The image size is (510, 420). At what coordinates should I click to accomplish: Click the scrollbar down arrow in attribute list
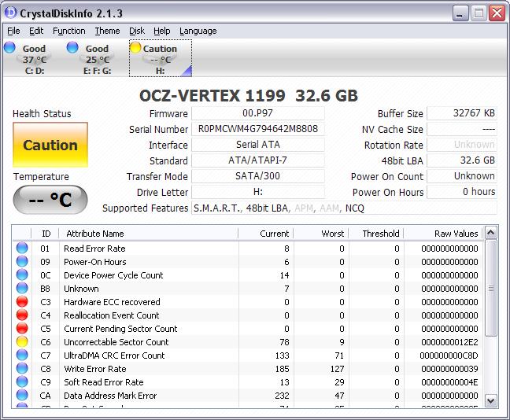pos(491,400)
